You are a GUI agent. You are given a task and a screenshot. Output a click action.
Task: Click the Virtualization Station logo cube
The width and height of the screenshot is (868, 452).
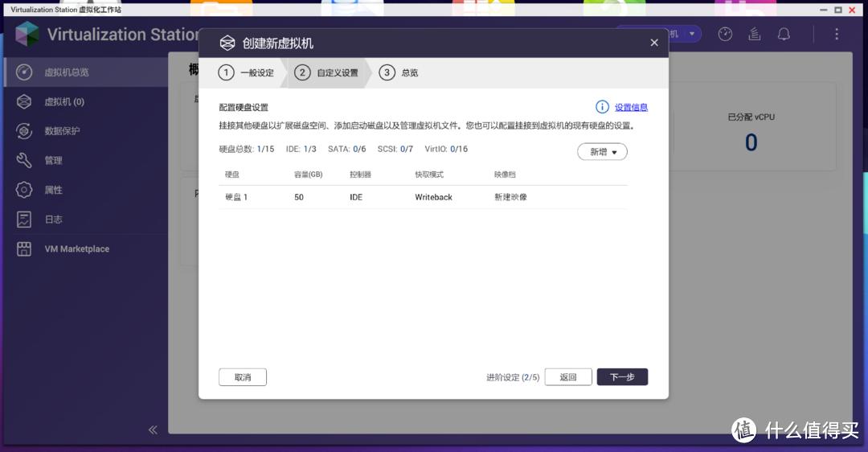(27, 34)
